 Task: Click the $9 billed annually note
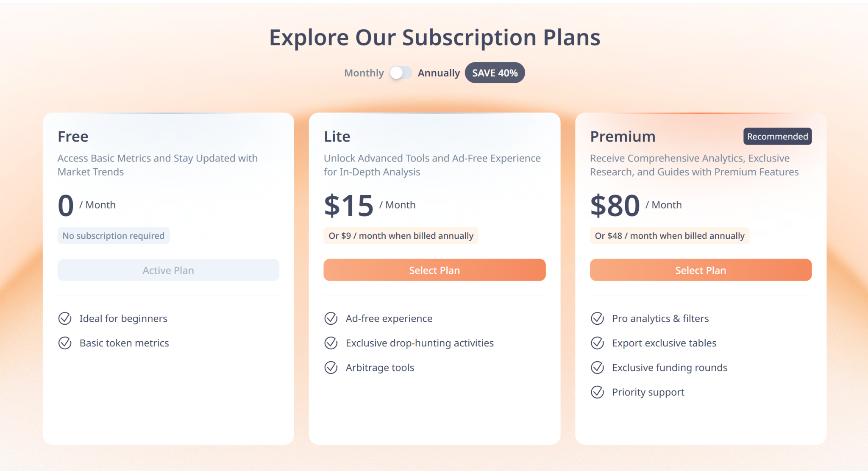[401, 236]
